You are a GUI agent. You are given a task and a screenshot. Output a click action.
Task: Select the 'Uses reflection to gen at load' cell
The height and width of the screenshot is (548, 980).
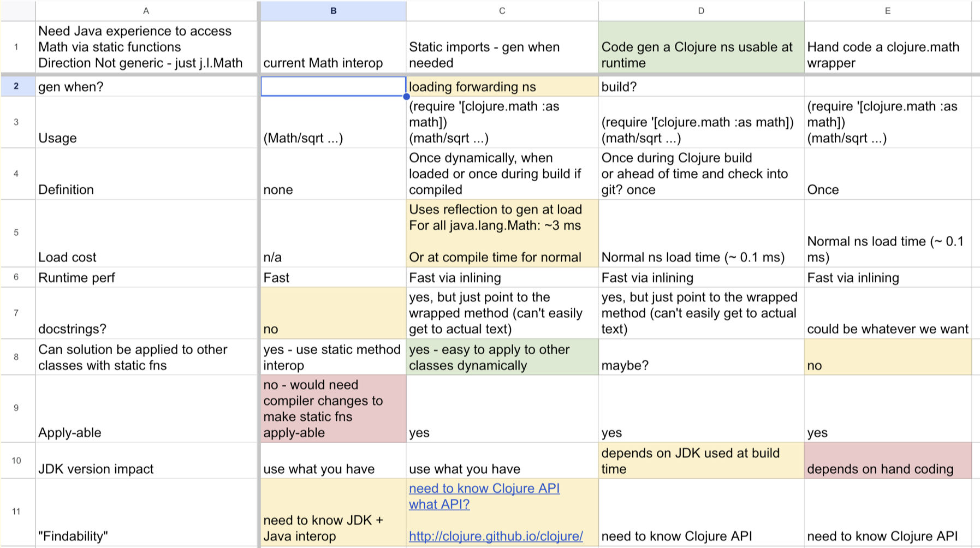pyautogui.click(x=502, y=233)
